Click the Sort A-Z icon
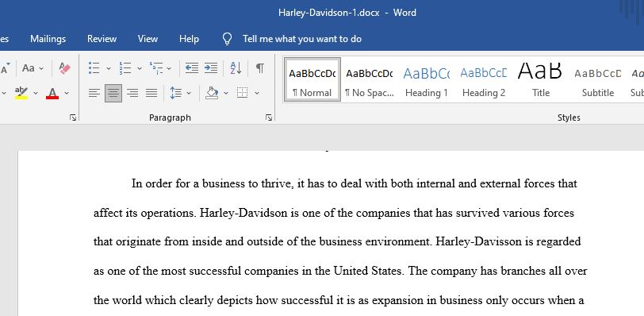The image size is (644, 316). [236, 67]
